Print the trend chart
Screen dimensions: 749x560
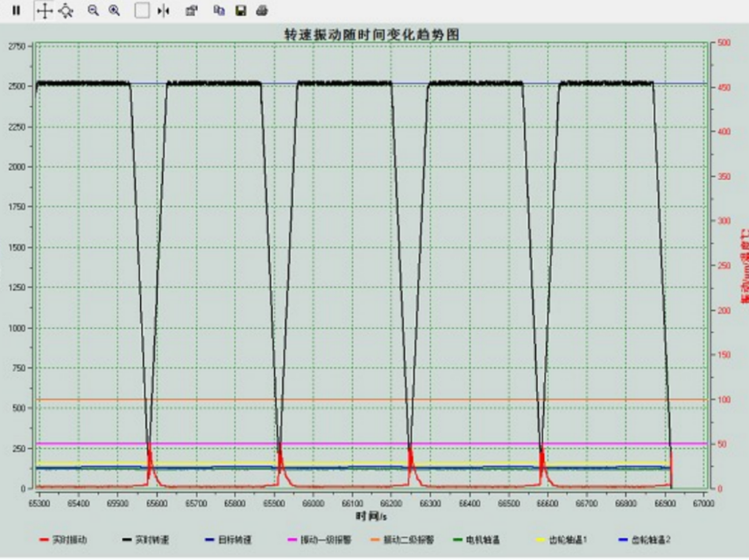tap(261, 11)
